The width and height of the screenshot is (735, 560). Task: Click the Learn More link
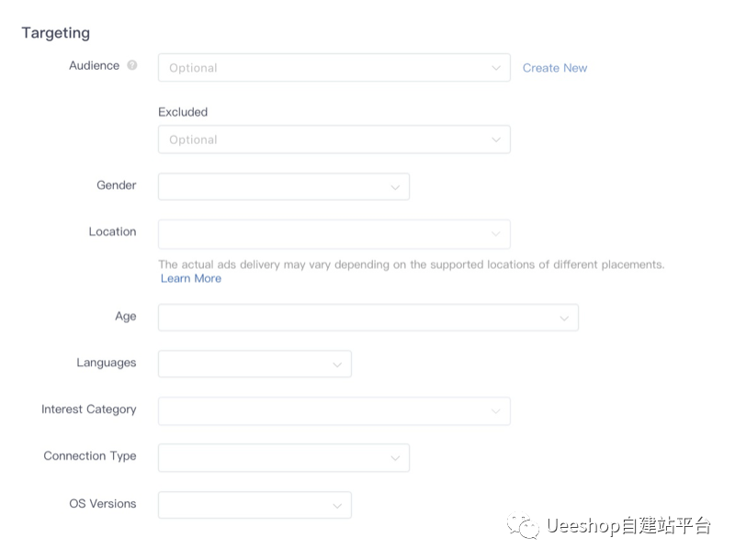click(191, 279)
